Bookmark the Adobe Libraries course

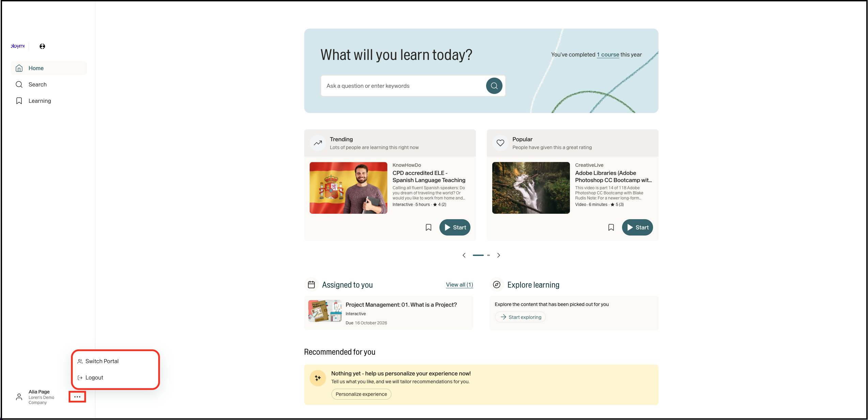(x=611, y=227)
